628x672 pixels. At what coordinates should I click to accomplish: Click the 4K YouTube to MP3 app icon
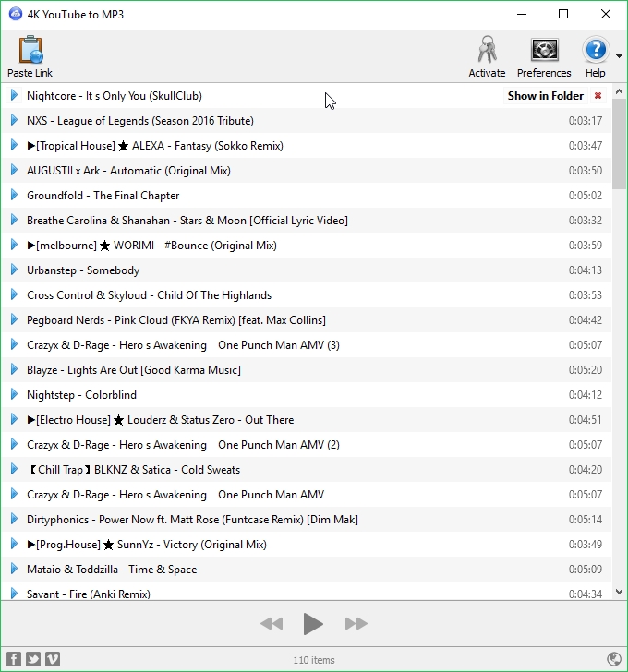(x=16, y=14)
